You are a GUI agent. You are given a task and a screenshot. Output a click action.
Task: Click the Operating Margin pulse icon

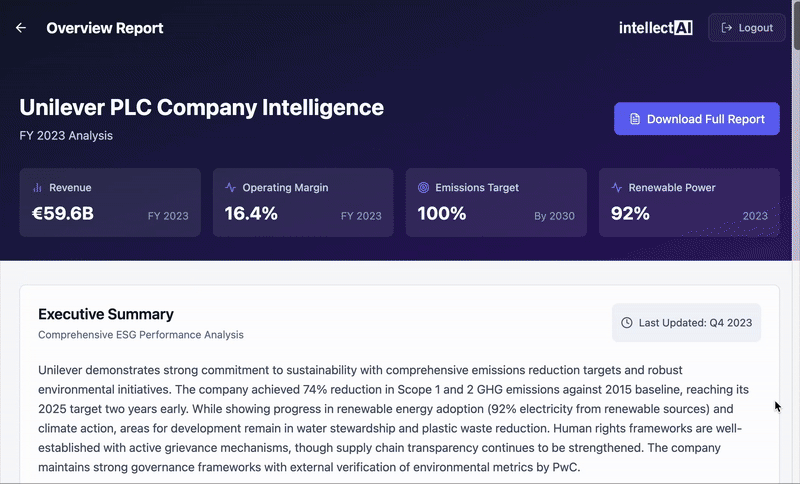pos(231,187)
